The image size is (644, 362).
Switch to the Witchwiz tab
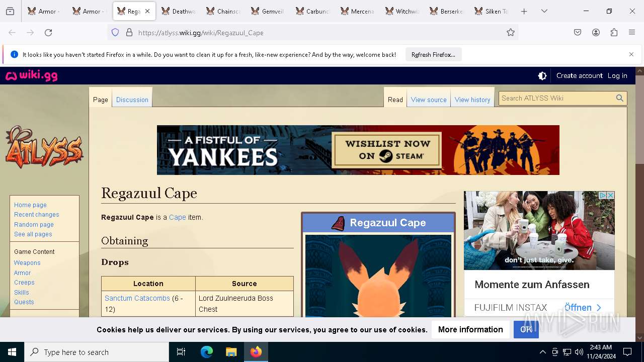click(x=402, y=11)
